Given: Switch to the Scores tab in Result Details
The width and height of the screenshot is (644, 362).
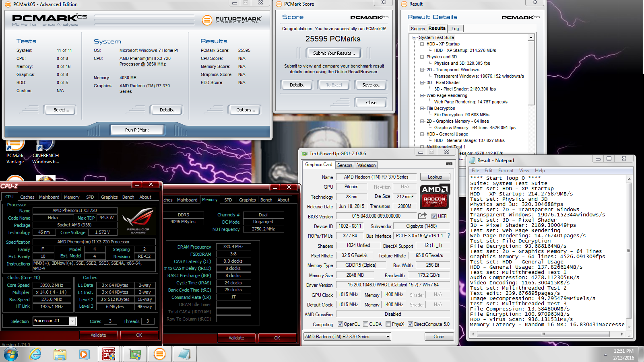Looking at the screenshot, I should pyautogui.click(x=418, y=29).
